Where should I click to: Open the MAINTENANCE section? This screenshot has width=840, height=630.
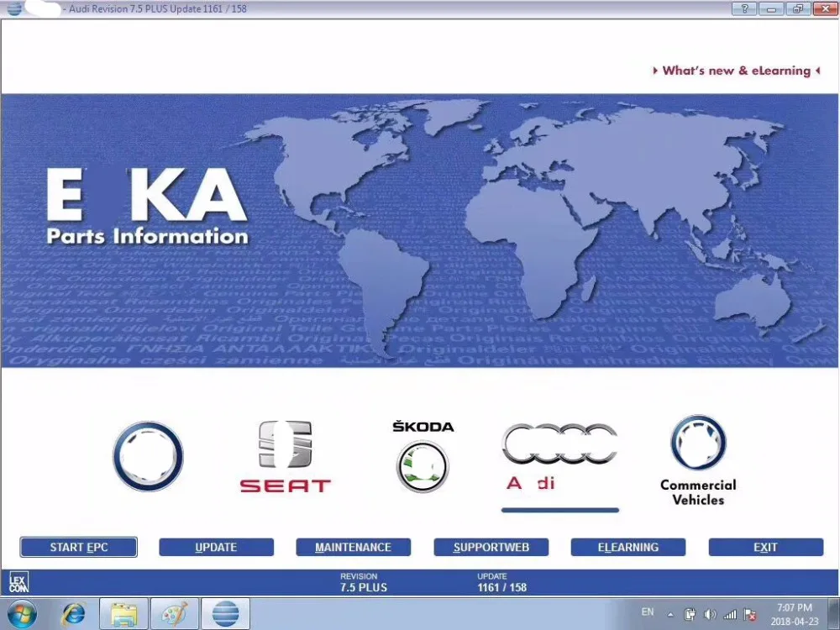point(354,547)
